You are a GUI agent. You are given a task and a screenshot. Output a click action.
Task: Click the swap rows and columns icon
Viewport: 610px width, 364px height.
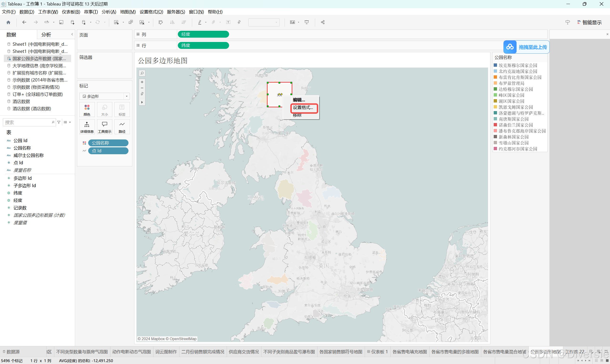tap(161, 22)
